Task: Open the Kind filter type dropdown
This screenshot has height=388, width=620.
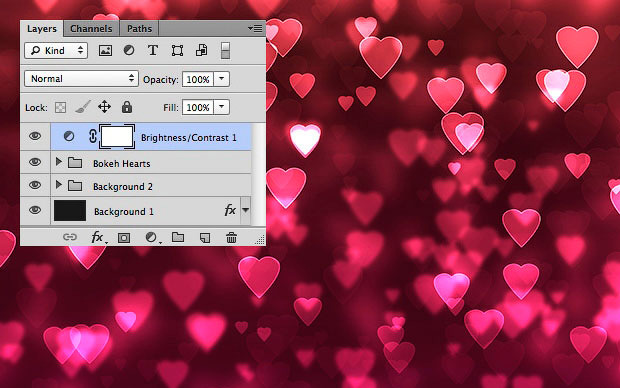Action: [x=56, y=51]
